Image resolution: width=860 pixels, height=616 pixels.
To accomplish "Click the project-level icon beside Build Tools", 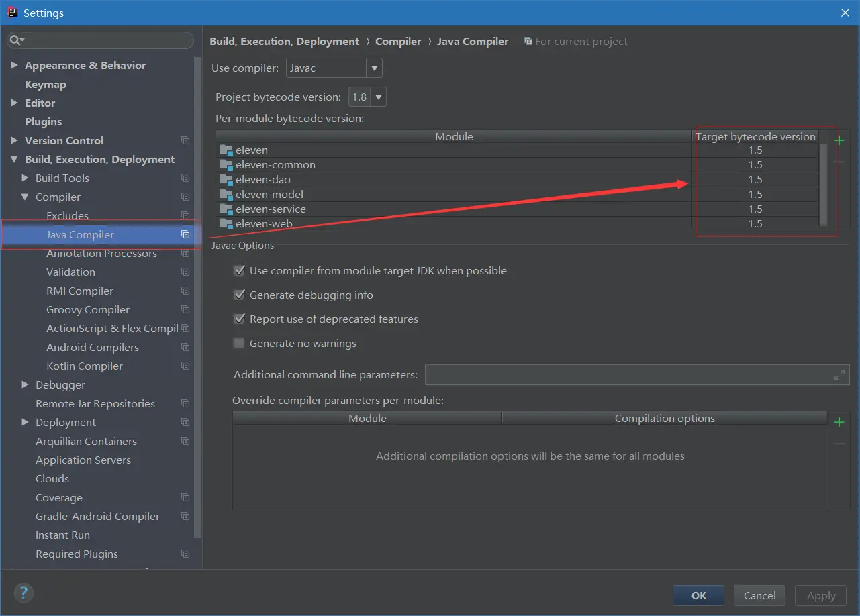I will point(185,178).
